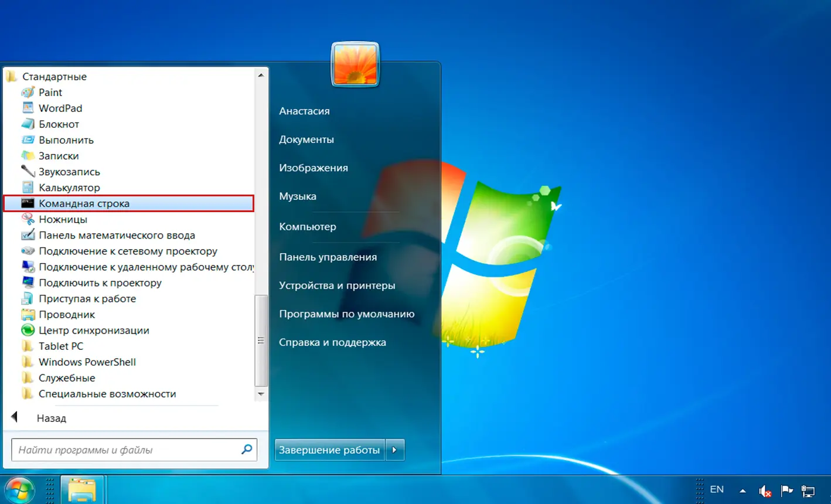831x504 pixels.
Task: Click the programs list scroll up arrow
Action: pyautogui.click(x=261, y=75)
